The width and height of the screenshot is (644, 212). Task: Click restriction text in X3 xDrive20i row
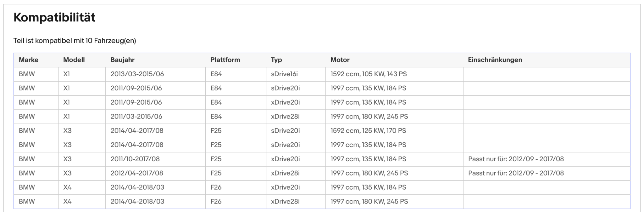coord(516,159)
